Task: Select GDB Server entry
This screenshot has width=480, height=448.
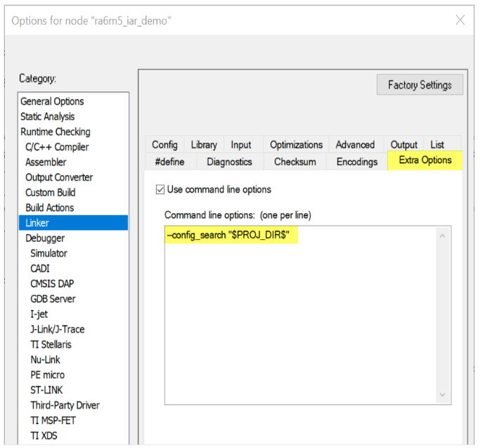Action: click(x=53, y=299)
